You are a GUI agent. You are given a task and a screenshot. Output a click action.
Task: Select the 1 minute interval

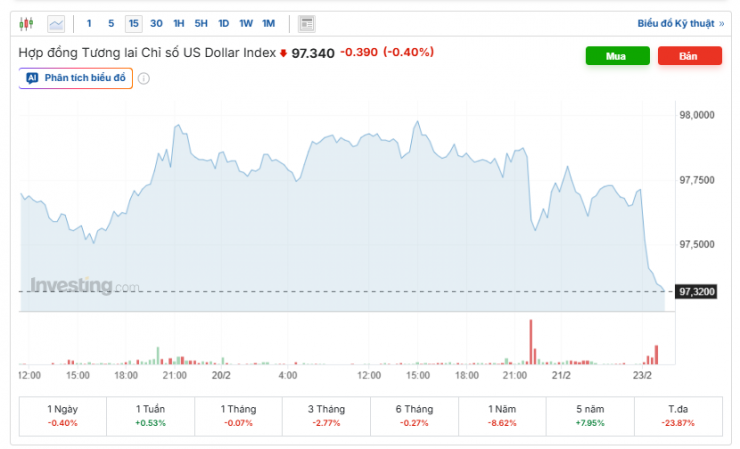(x=89, y=23)
